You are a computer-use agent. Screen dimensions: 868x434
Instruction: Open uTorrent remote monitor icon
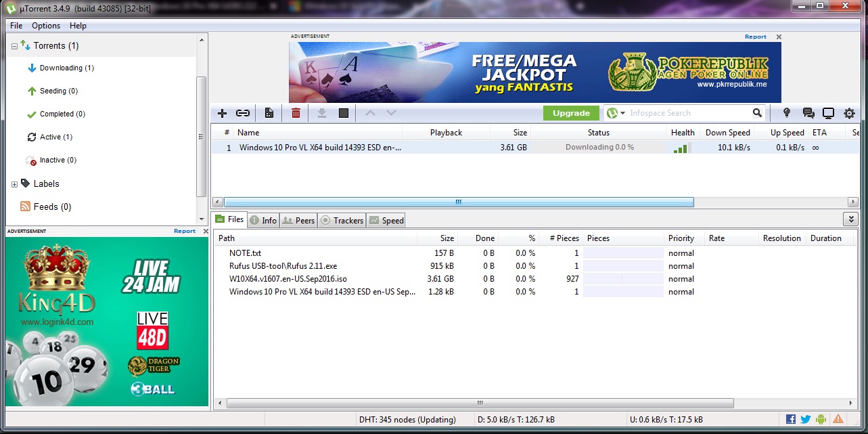point(828,113)
